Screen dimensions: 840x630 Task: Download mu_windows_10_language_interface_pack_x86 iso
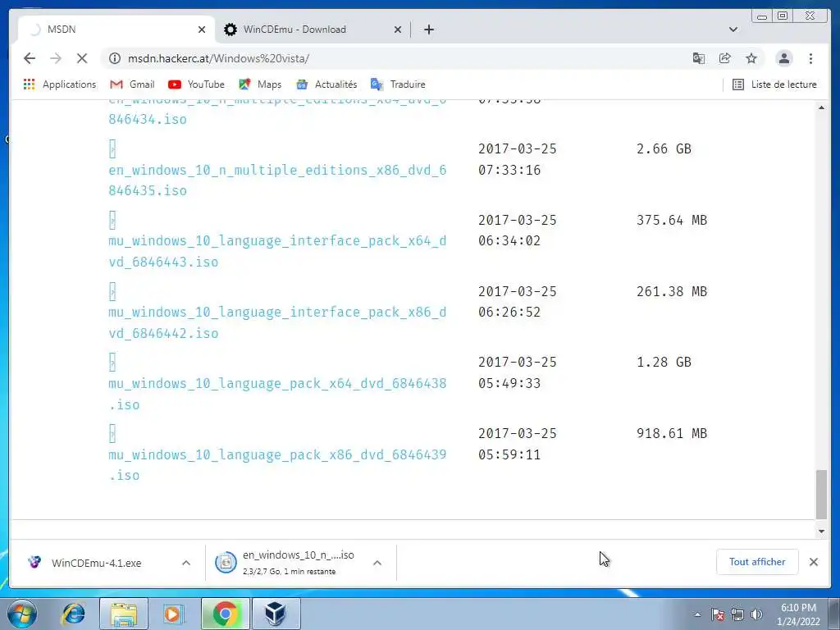click(x=277, y=322)
